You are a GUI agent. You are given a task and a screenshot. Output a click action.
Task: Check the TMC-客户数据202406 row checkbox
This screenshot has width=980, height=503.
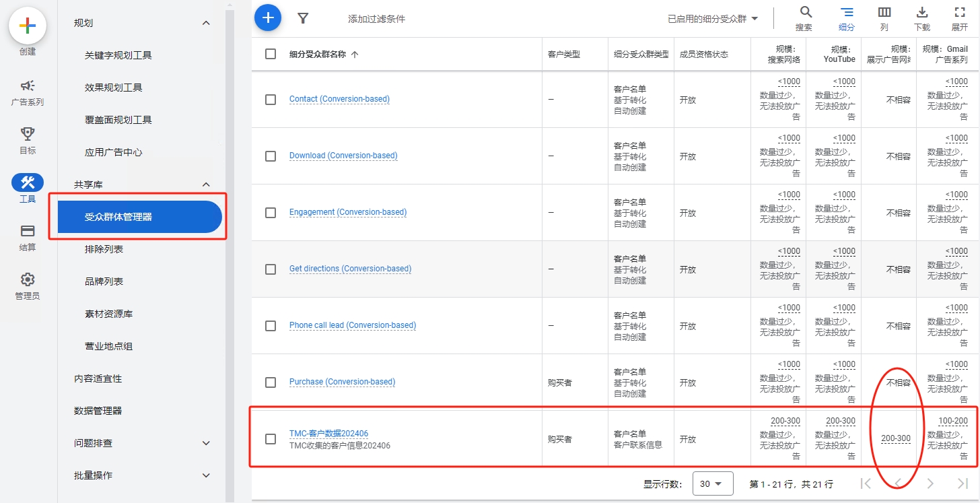point(271,439)
